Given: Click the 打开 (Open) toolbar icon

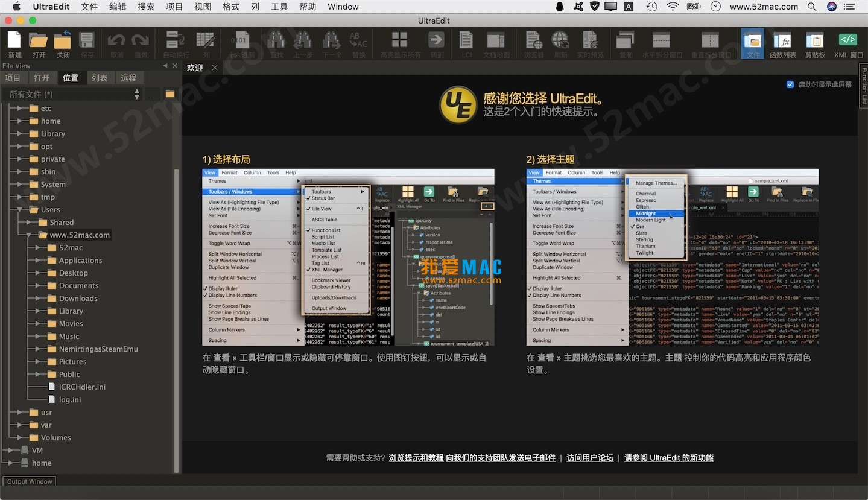Looking at the screenshot, I should 39,40.
